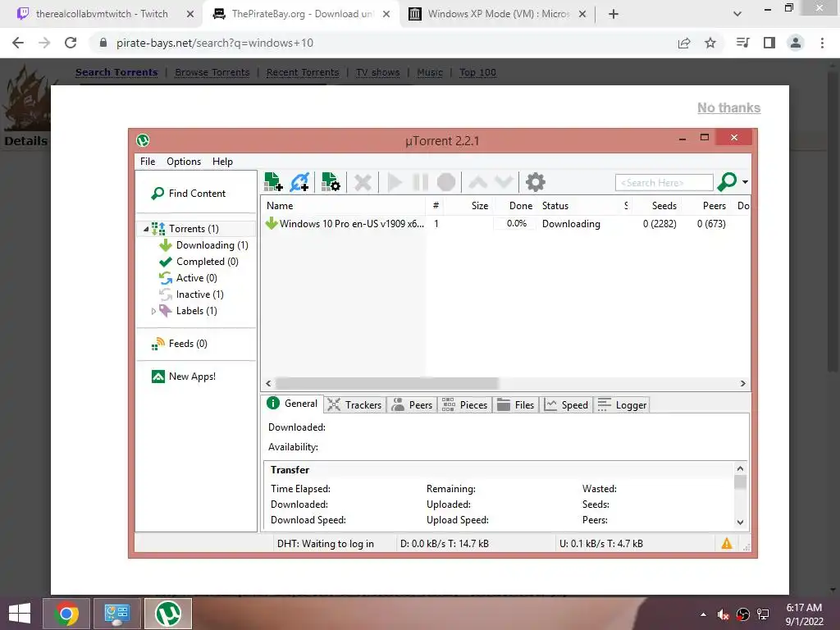Click the Pause torrent icon
The image size is (840, 630).
(421, 183)
